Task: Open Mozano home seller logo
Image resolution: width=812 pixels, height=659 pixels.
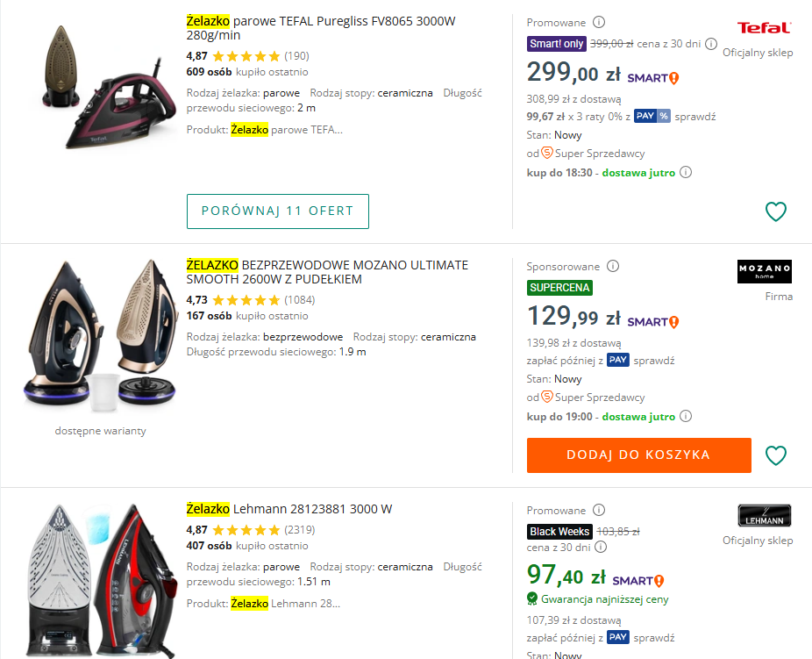Action: (x=764, y=272)
